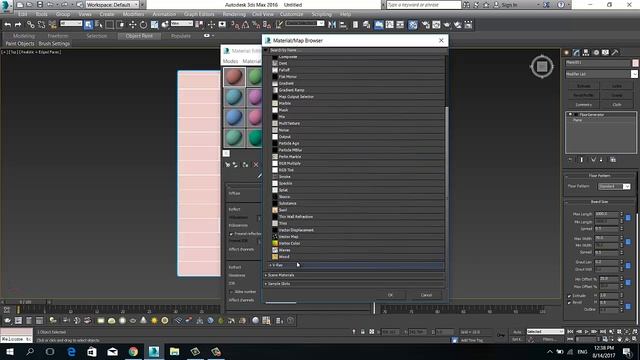
Task: Open the Material/Map Browser options arrow
Action: [266, 50]
